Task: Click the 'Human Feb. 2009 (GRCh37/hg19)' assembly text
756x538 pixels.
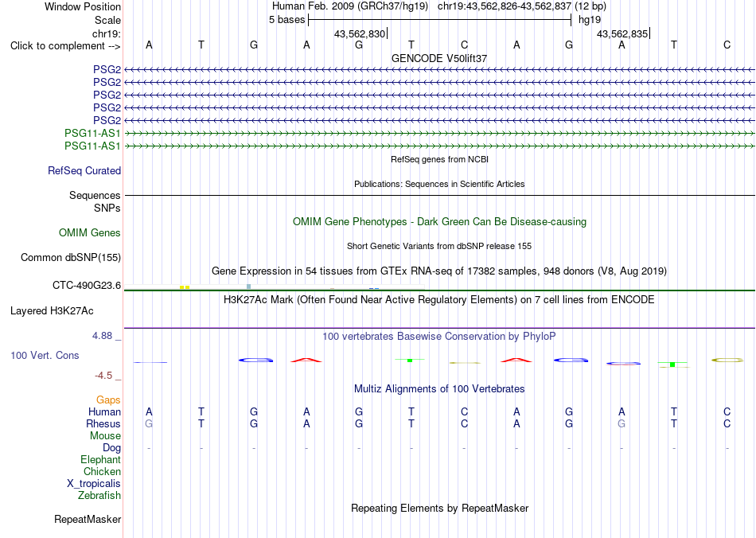Action: tap(350, 6)
